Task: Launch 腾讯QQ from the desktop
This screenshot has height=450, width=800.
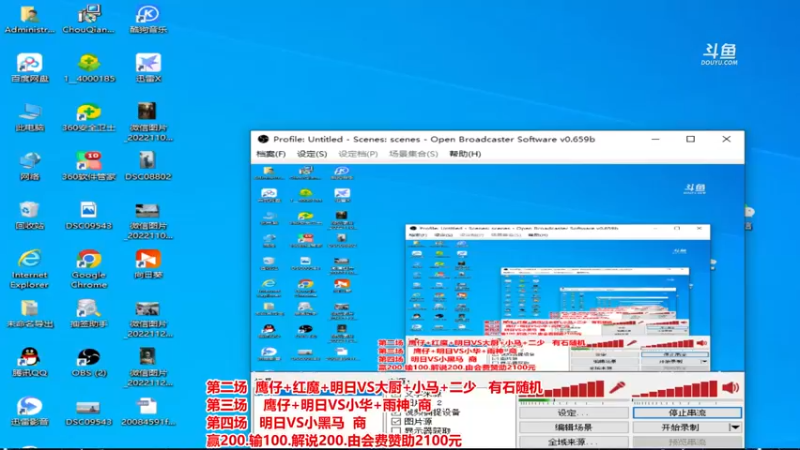Action: (30, 362)
